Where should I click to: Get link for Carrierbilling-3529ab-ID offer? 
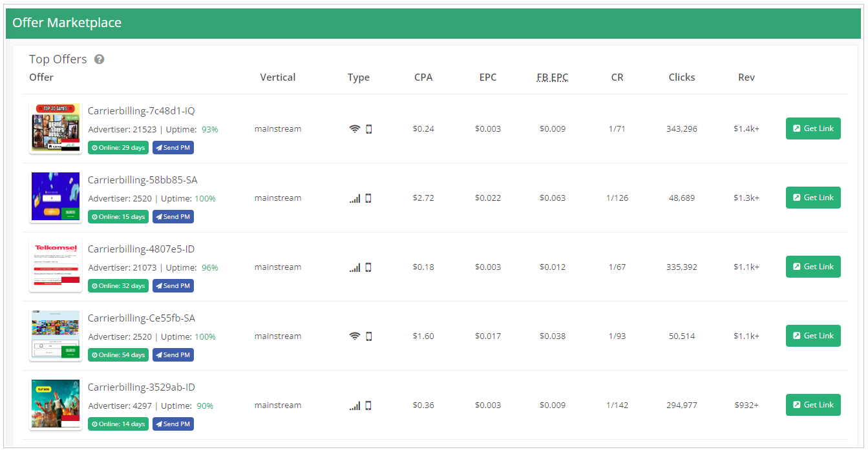813,405
